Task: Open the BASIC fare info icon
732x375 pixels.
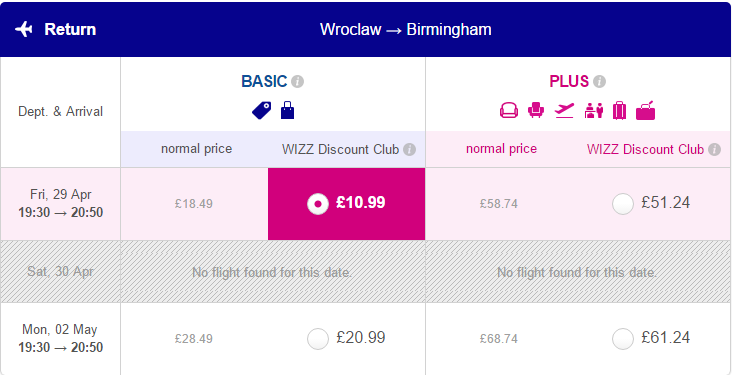Action: 297,82
